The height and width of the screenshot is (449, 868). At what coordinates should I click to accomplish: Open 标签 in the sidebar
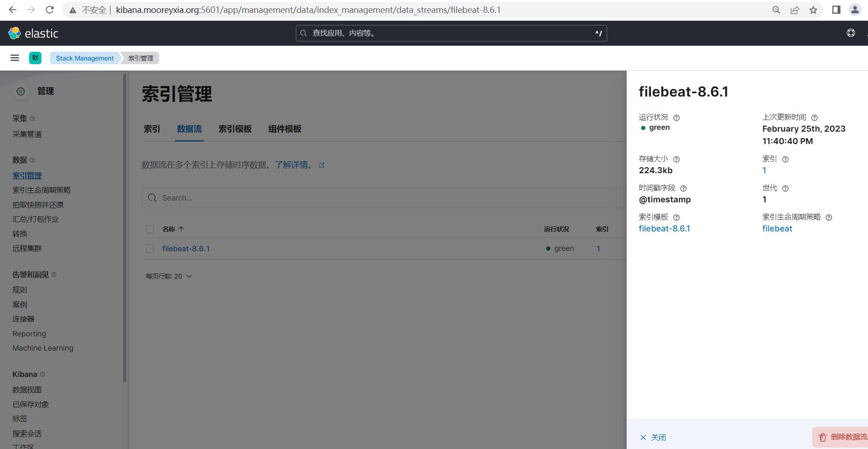click(20, 419)
